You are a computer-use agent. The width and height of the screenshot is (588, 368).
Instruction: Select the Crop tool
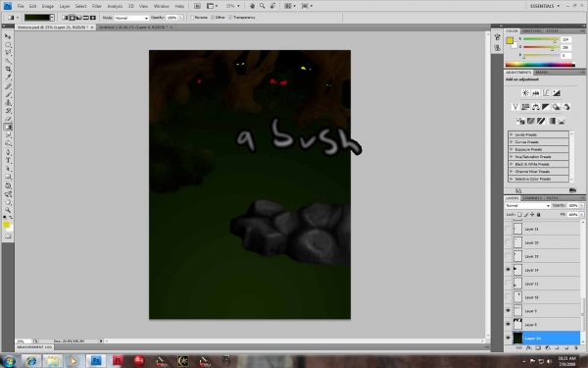(x=8, y=70)
